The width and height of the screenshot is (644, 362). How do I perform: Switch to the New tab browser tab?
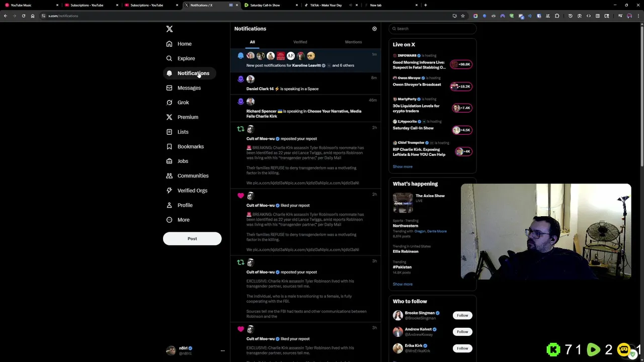click(390, 5)
